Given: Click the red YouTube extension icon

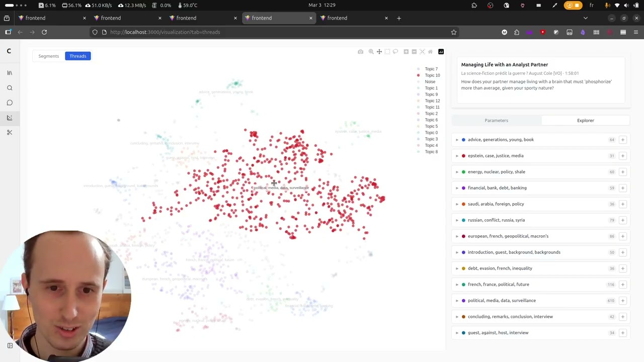Looking at the screenshot, I should tap(543, 32).
